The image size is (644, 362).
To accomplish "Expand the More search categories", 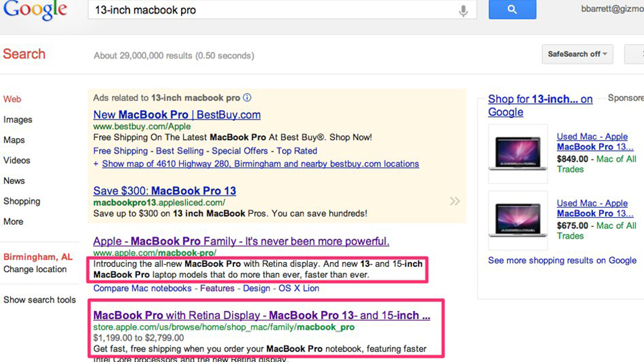I will click(13, 222).
